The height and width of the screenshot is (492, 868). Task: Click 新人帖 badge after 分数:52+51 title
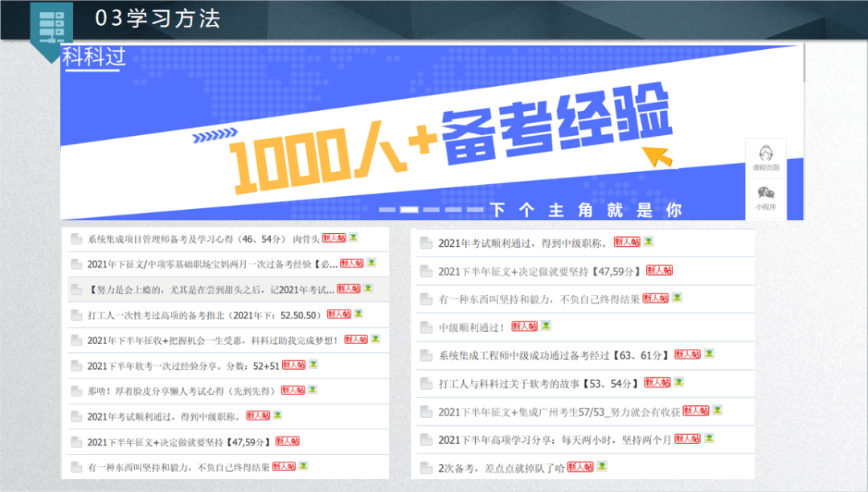pyautogui.click(x=293, y=365)
